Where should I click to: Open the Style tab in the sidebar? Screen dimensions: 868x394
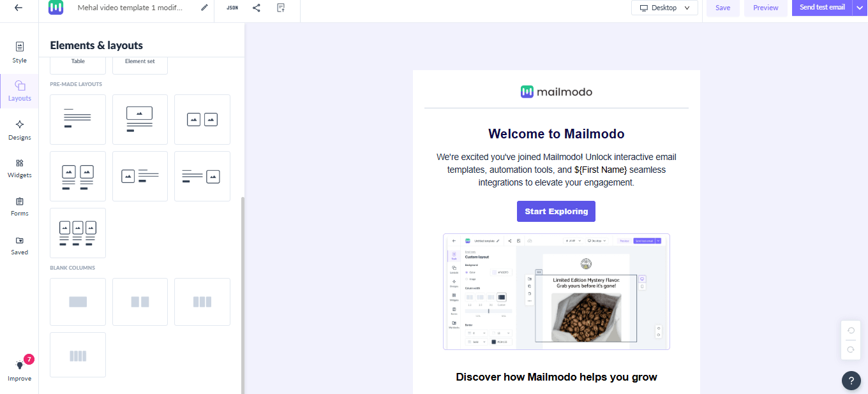click(19, 52)
